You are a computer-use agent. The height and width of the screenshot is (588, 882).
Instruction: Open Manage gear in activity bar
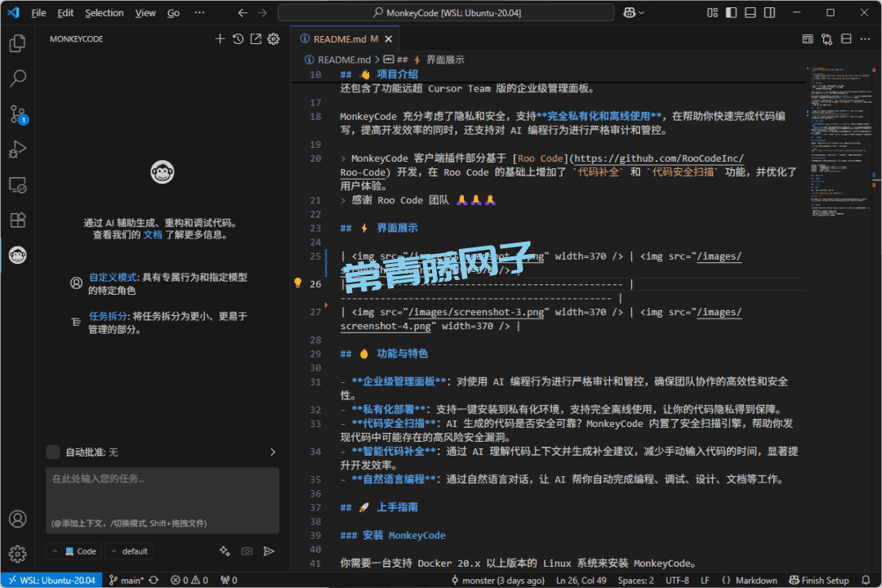[17, 554]
